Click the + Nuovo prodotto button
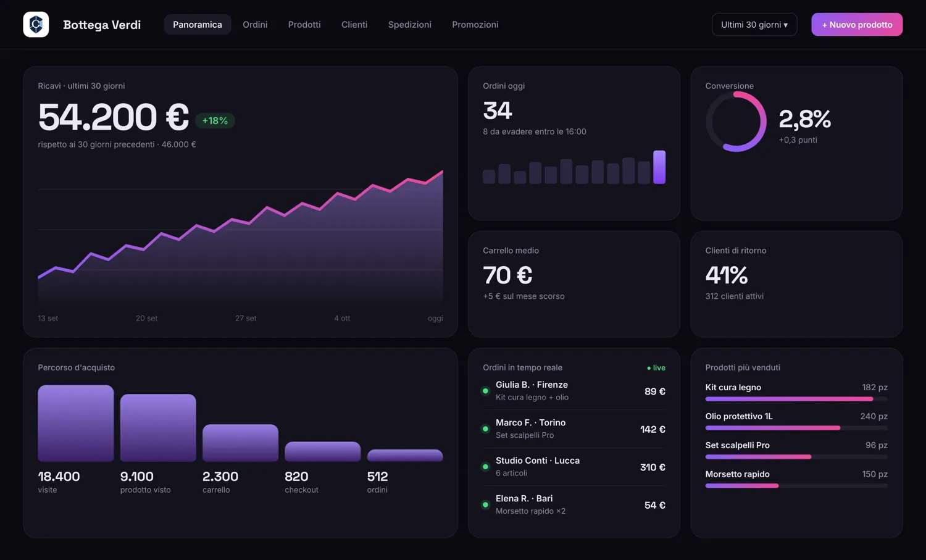 pos(857,25)
